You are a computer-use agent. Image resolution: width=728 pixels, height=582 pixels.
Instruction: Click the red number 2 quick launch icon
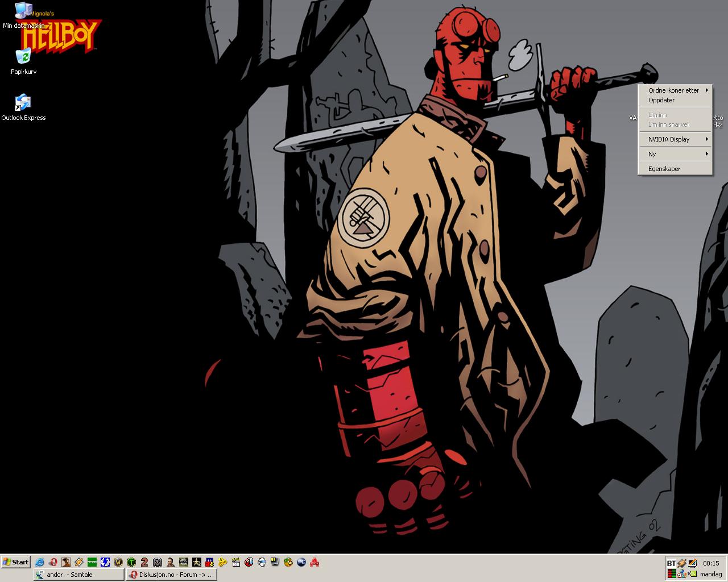coord(144,562)
